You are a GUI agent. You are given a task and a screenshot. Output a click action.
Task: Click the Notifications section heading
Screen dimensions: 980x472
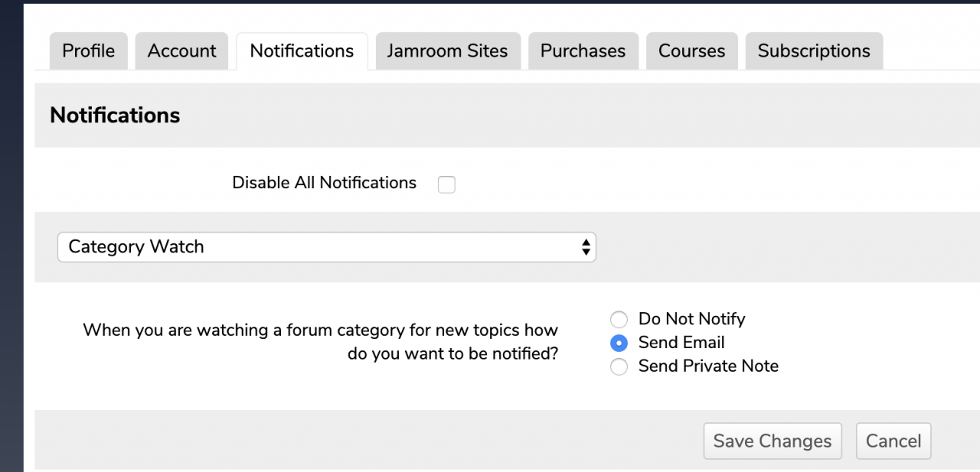tap(115, 116)
